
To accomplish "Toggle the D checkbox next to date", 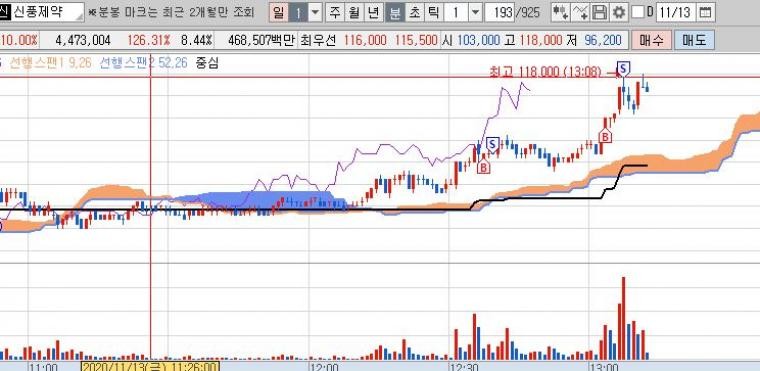I will (638, 12).
